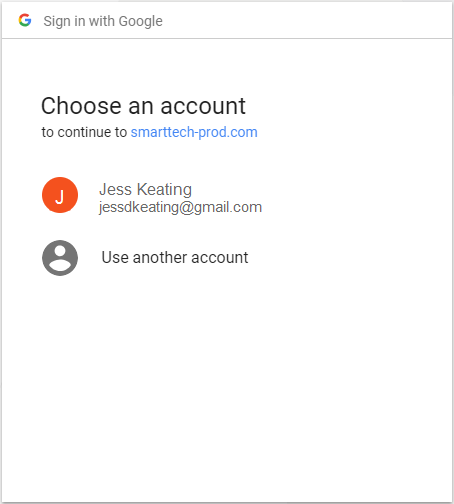Open the smarttech-prod.com link

pos(194,132)
